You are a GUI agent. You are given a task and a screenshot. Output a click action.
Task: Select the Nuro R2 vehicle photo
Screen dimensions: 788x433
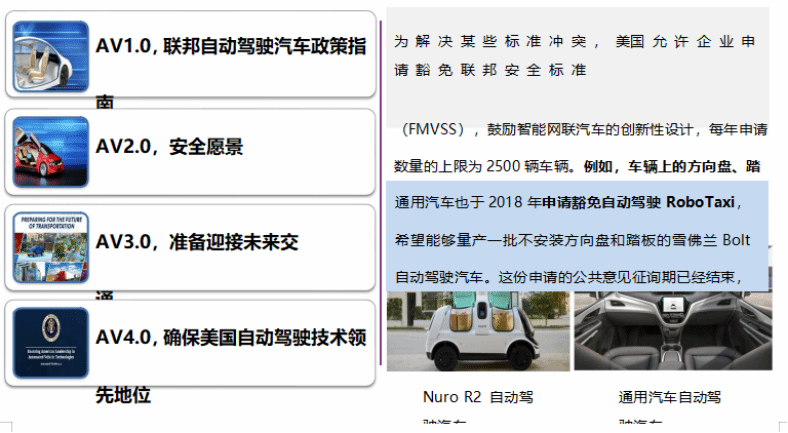[477, 332]
